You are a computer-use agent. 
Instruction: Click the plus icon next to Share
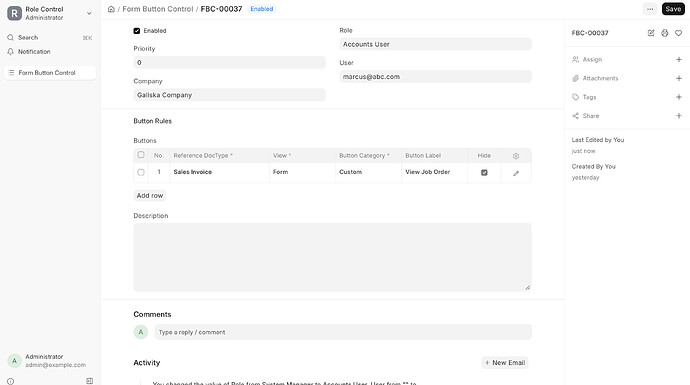point(679,116)
